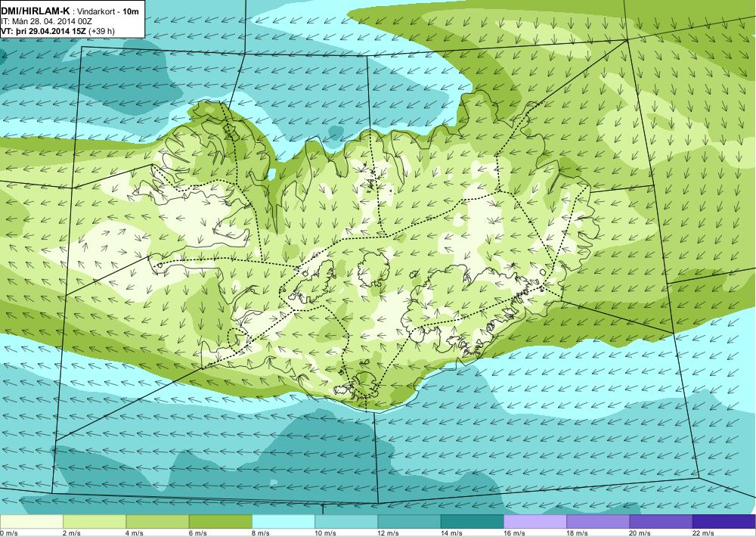Choose the dark teal 14–16 m/s swatch
756x537 pixels.
[x=472, y=522]
